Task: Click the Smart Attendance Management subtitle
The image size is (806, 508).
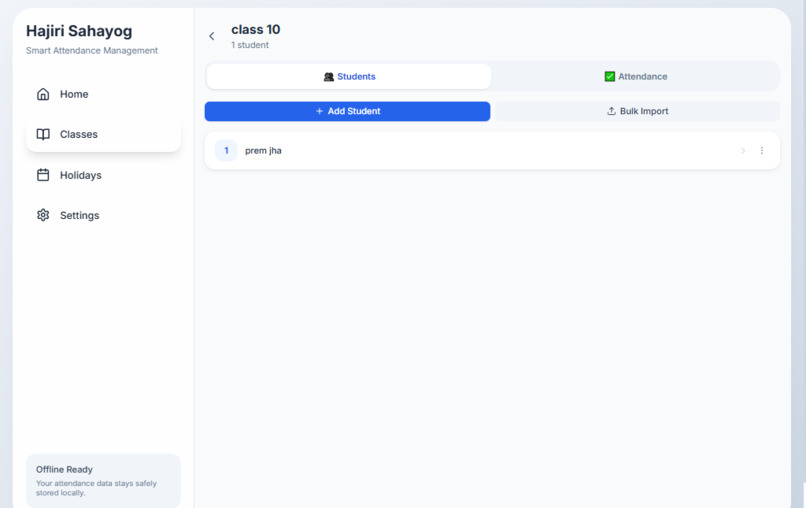Action: (92, 50)
